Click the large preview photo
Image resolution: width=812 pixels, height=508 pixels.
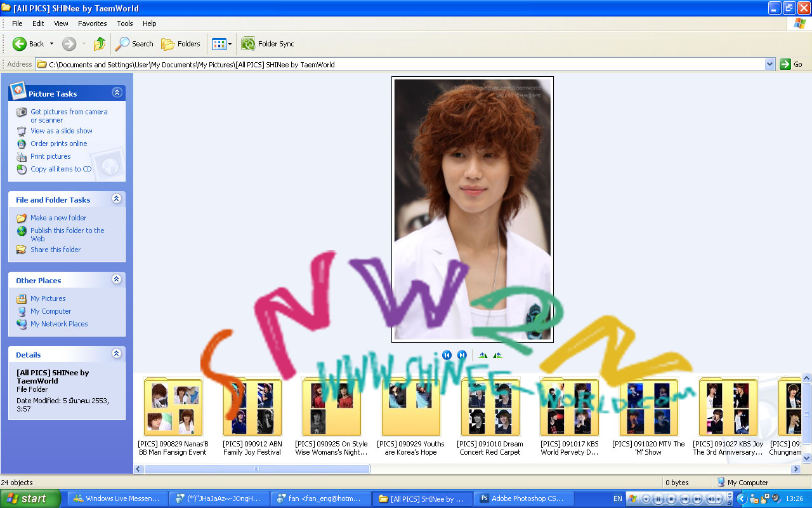(473, 210)
